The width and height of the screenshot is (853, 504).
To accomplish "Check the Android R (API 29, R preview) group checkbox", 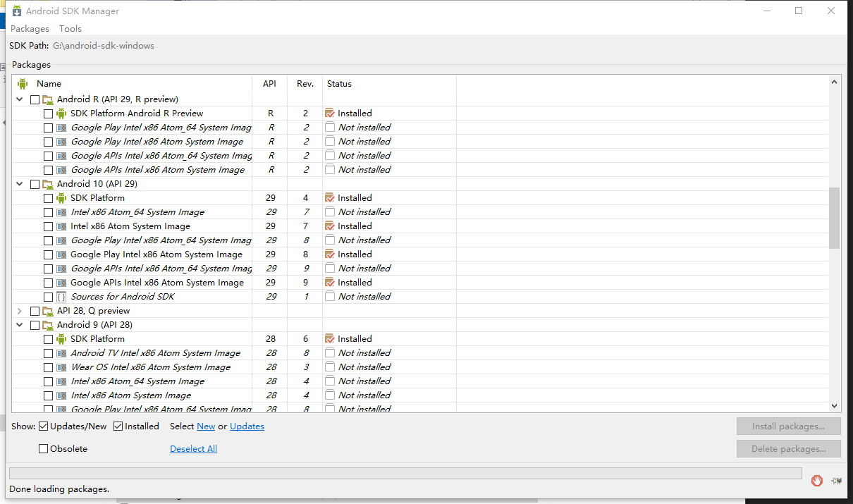I will [x=35, y=99].
